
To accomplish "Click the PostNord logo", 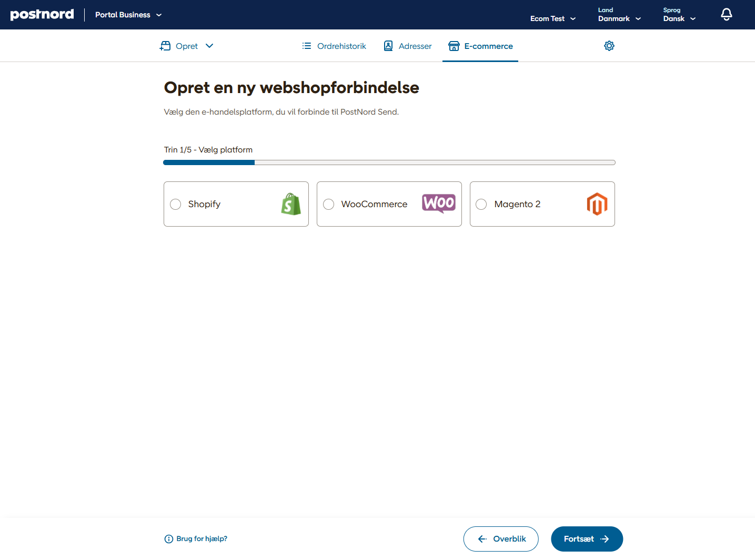I will pos(42,15).
